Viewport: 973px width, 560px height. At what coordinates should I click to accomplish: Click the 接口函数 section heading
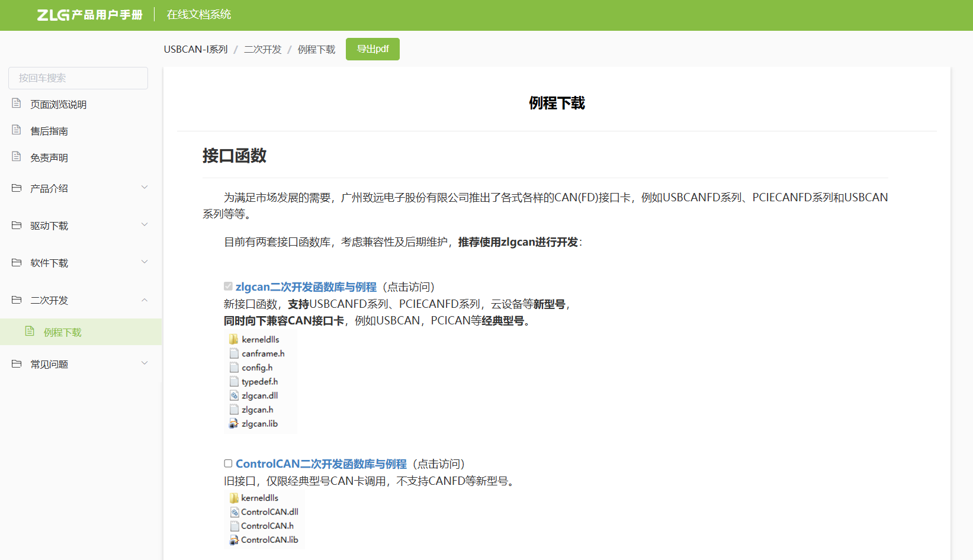235,156
